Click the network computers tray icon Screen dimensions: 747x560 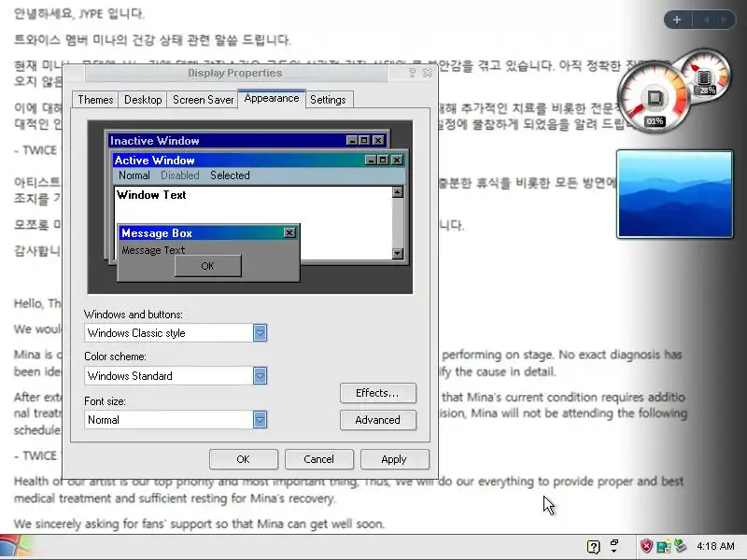point(664,547)
